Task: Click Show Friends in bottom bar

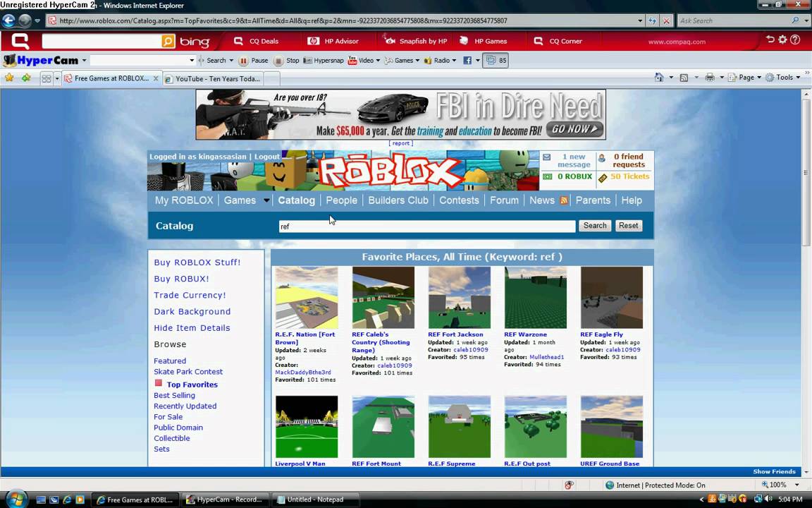Action: 774,471
